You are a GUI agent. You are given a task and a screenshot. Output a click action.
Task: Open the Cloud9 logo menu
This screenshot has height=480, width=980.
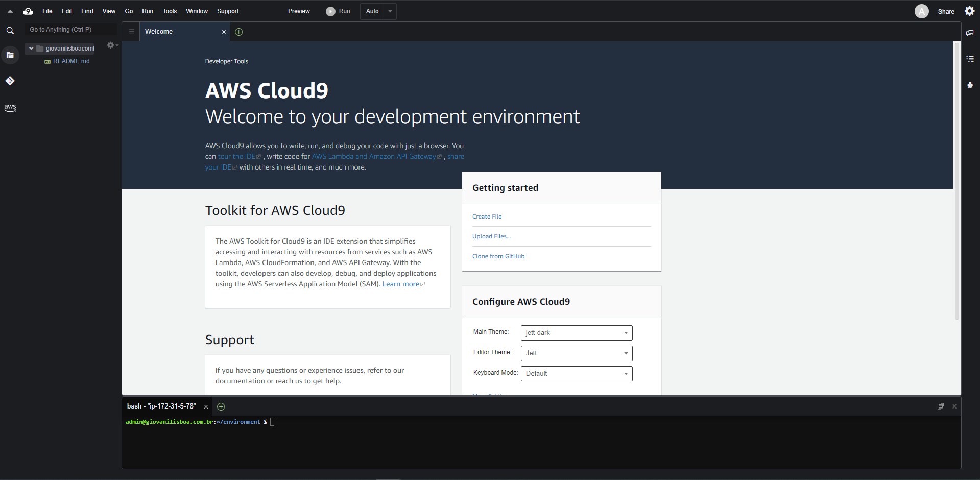click(28, 11)
